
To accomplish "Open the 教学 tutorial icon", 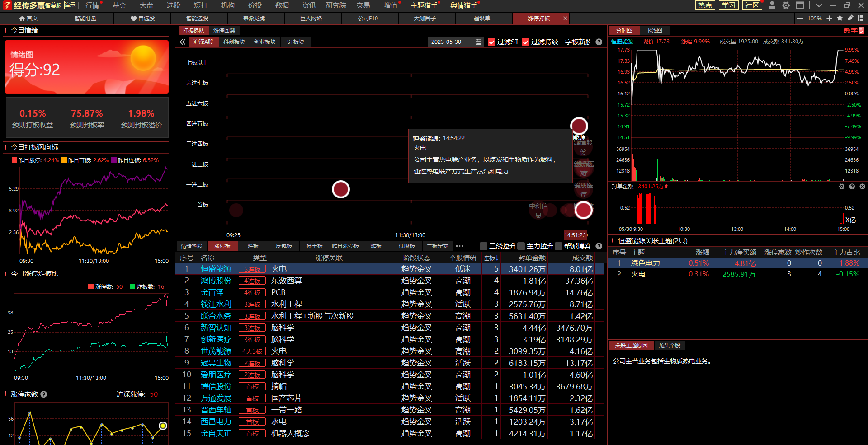I will 861,31.
